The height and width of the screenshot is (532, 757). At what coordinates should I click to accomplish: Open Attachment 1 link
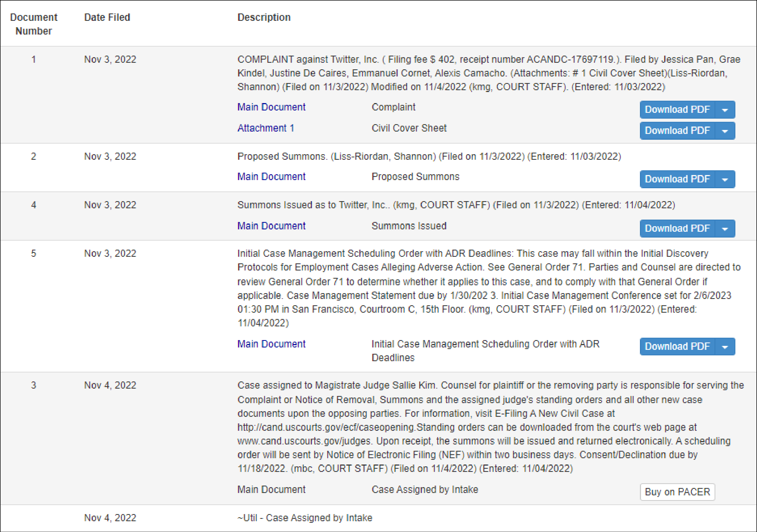point(266,128)
